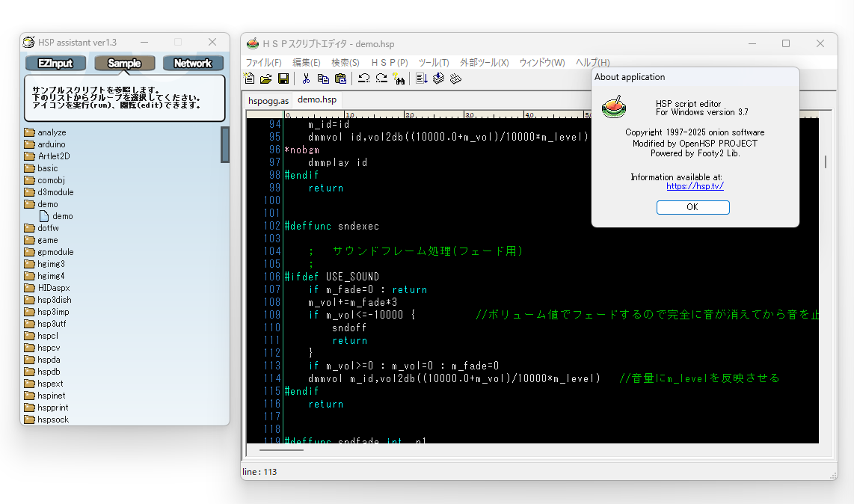This screenshot has height=504, width=854.
Task: Click the compile and run icon
Action: point(422,79)
